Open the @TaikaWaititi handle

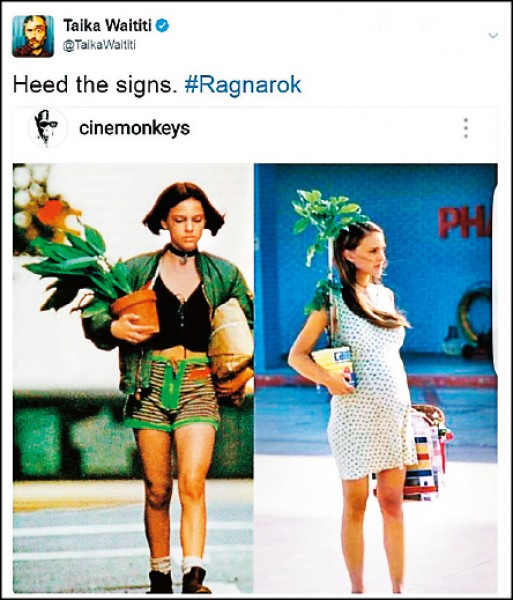coord(99,46)
